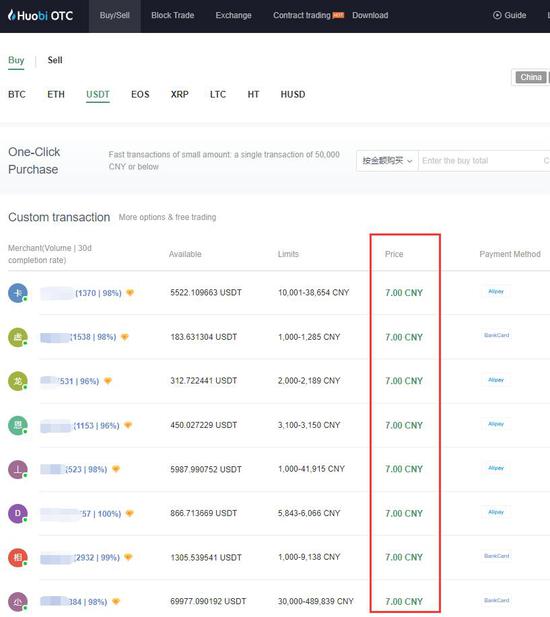
Task: Click the buy total input field
Action: pyautogui.click(x=484, y=161)
